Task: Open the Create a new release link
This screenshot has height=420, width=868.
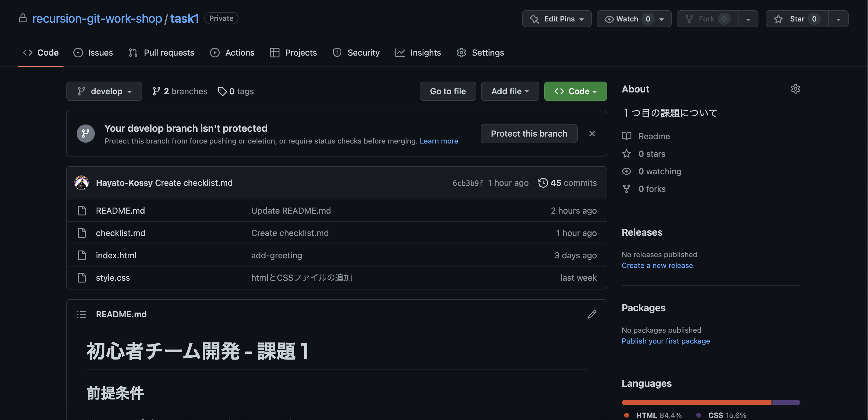Action: 657,265
